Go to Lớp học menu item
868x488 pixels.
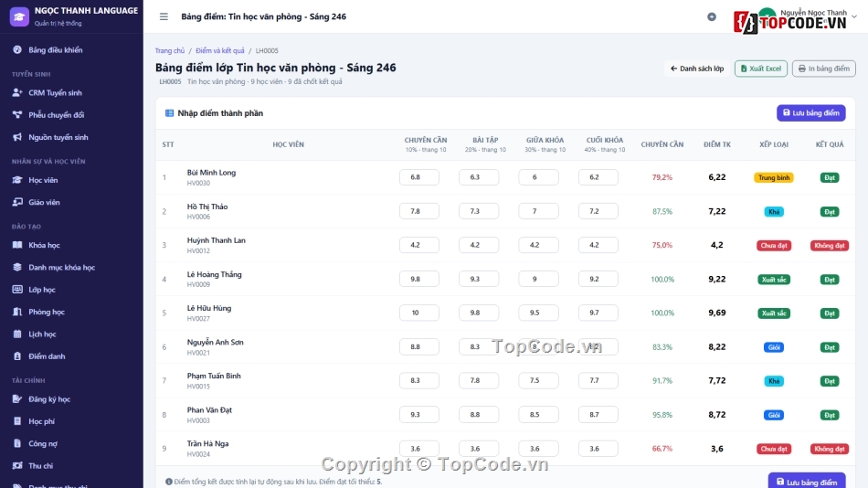pos(71,289)
